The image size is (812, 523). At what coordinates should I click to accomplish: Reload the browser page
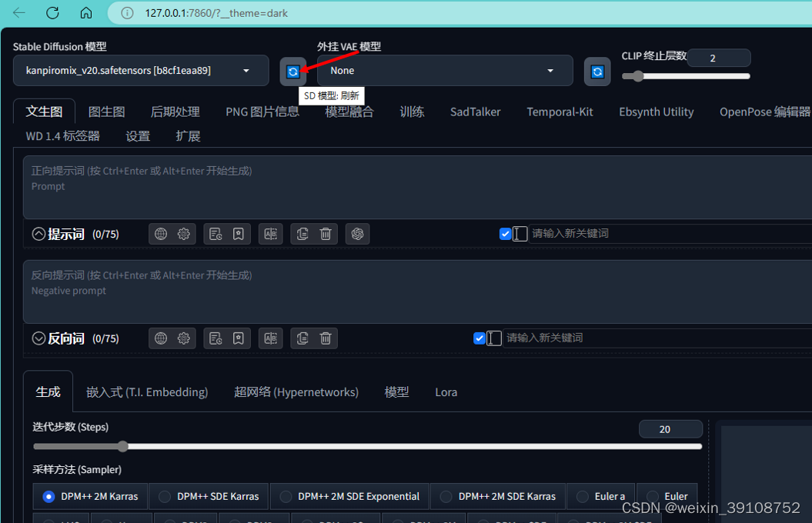52,13
